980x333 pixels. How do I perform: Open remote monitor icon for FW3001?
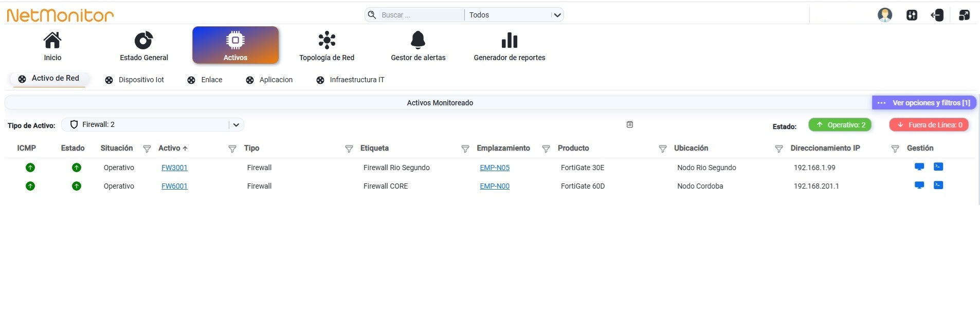click(919, 166)
